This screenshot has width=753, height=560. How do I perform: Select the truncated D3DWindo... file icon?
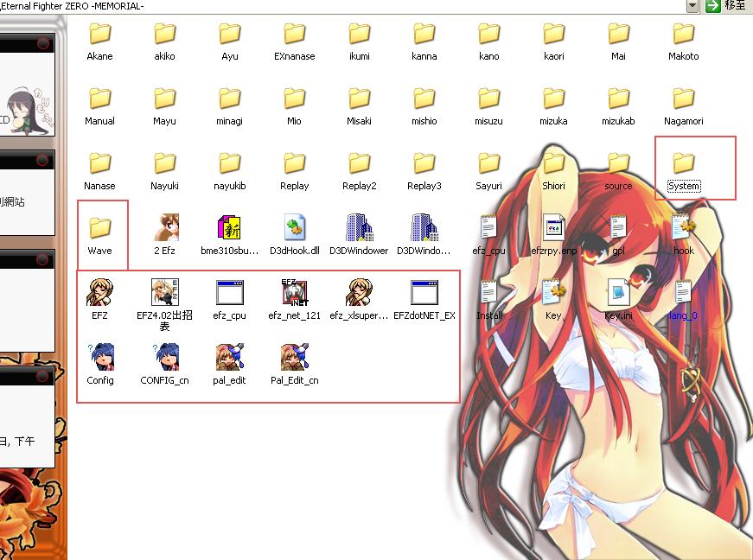(x=424, y=228)
